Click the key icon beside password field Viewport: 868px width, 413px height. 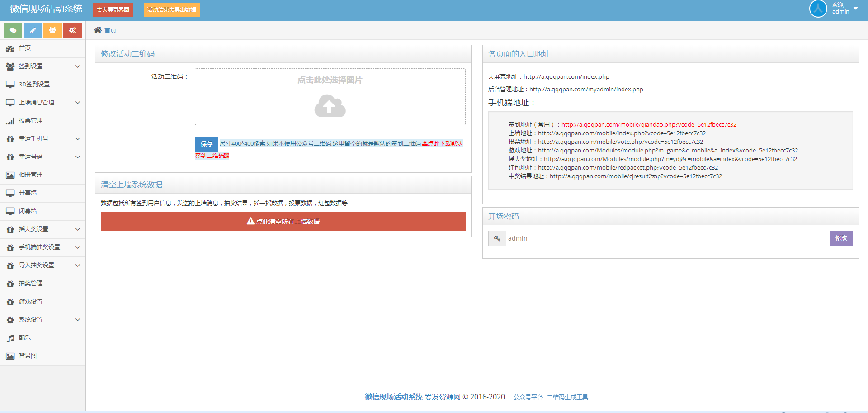pos(497,238)
